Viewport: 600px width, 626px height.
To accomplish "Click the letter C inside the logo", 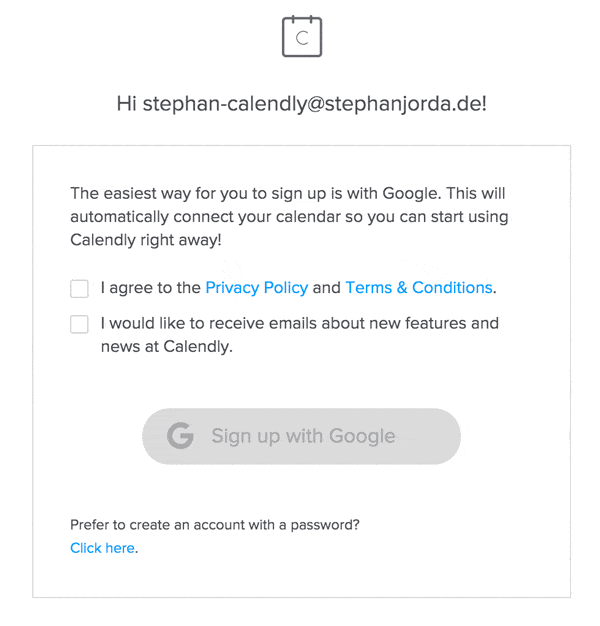I will (x=302, y=38).
